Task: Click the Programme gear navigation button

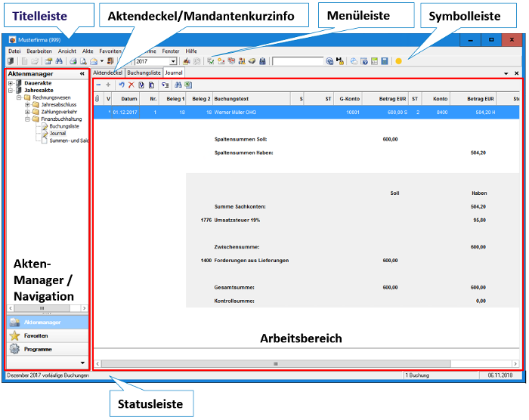Action: [48, 349]
